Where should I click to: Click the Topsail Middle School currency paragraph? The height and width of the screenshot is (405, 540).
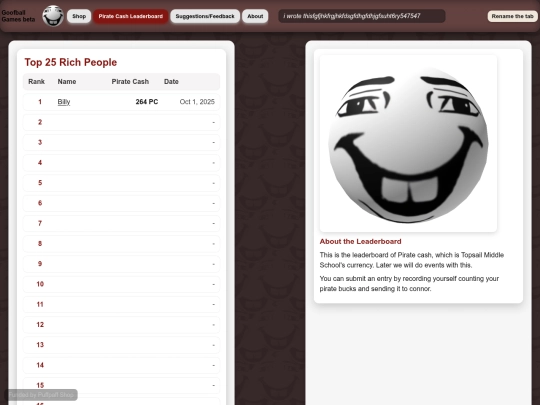[412, 260]
